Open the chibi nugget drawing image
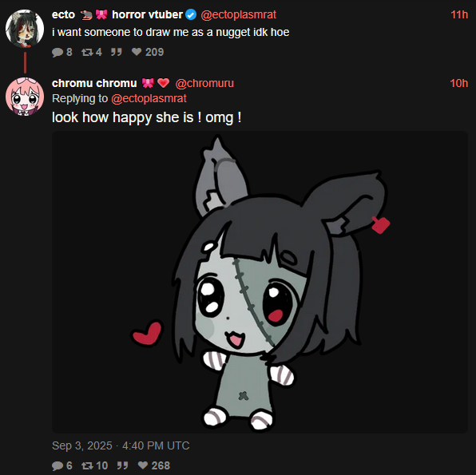 pyautogui.click(x=260, y=282)
